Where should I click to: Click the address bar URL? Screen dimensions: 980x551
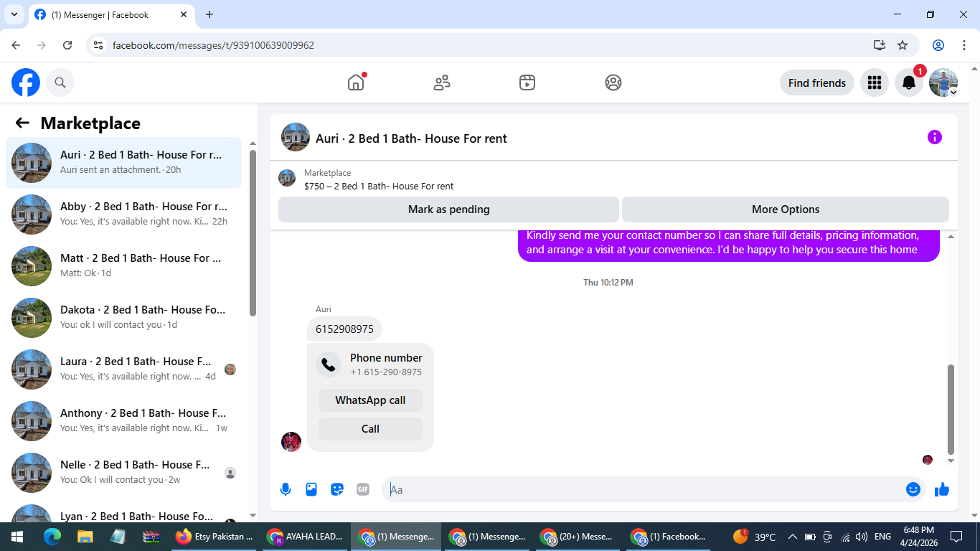pos(213,45)
